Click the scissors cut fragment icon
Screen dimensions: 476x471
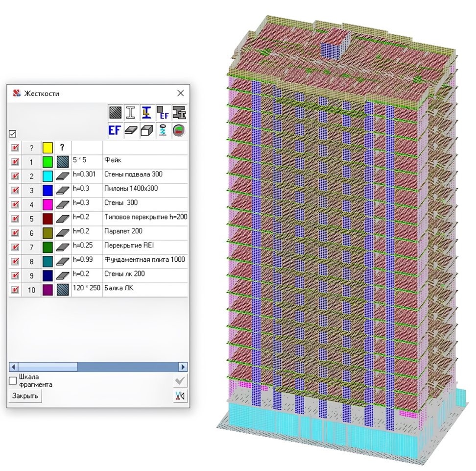[180, 396]
